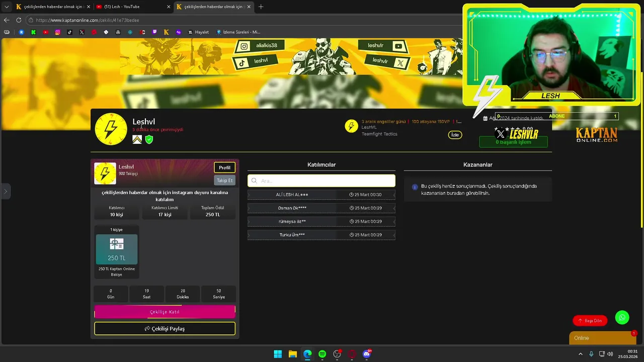Open the blue R bookmark icon
The image size is (644, 362).
click(22, 32)
